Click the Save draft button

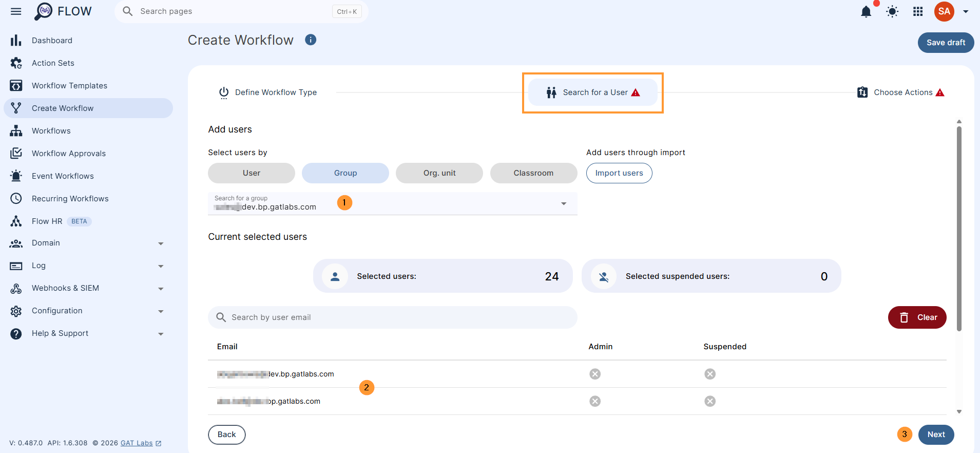946,43
